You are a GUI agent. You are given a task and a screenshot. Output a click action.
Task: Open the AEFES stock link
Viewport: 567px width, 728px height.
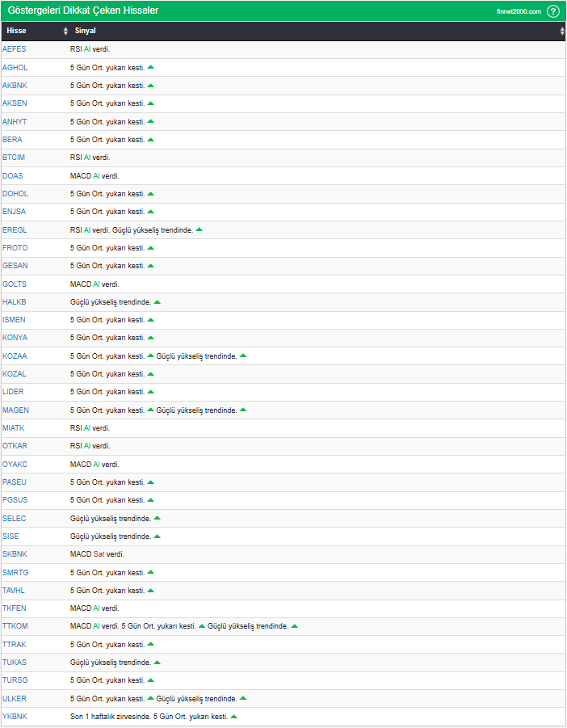point(15,49)
